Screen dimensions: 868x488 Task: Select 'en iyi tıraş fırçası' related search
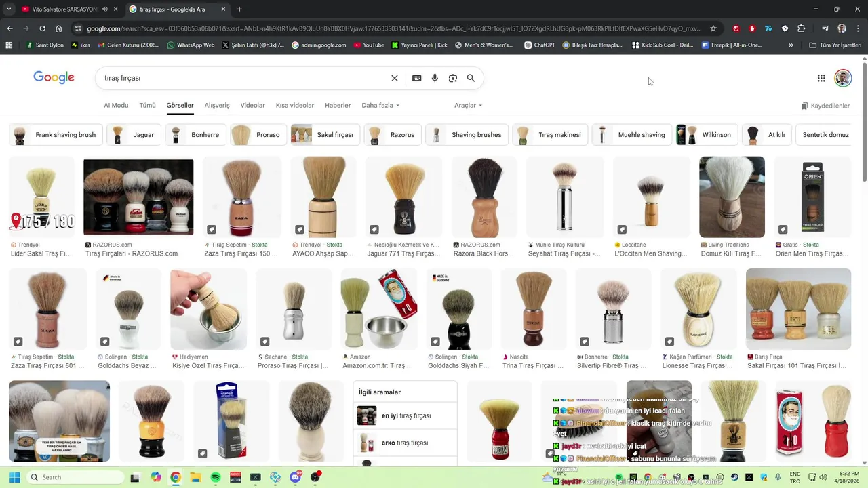[x=406, y=415]
